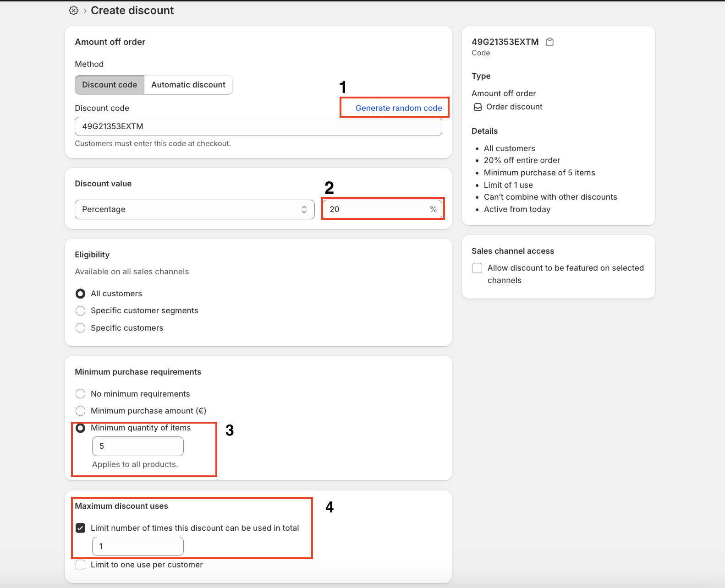Click the dropdown arrows in Percentage selector
This screenshot has height=588, width=725.
click(x=304, y=209)
